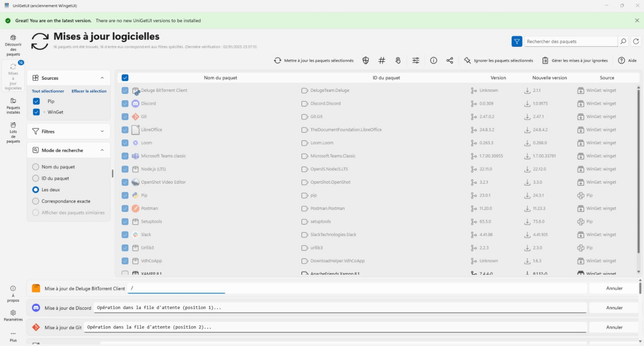Reload updates with the refresh icon

pos(636,42)
